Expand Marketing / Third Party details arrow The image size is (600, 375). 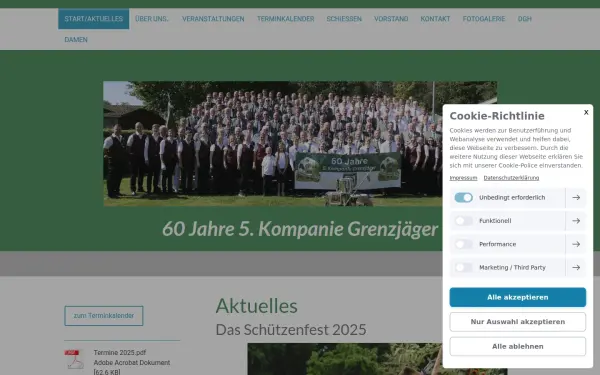point(576,267)
